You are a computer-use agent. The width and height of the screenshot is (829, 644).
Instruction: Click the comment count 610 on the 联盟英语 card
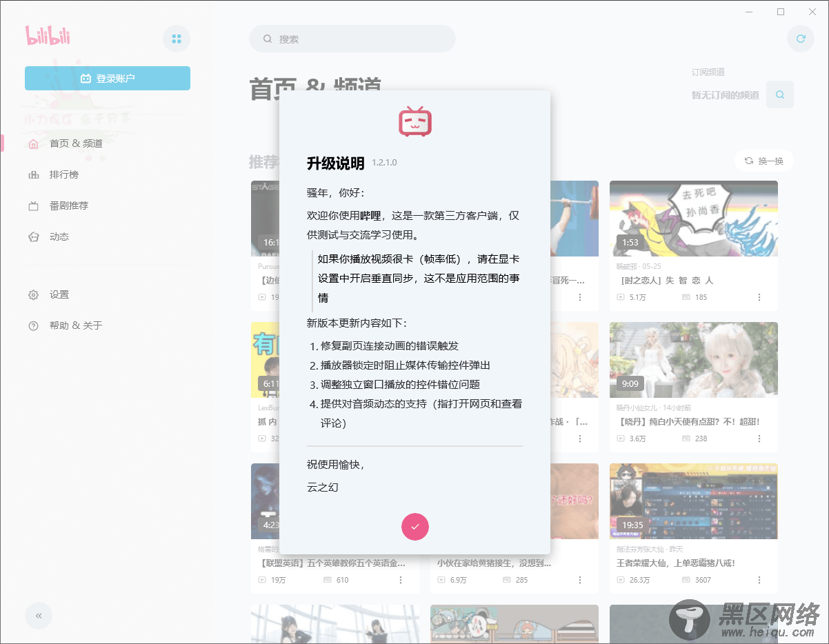[x=342, y=580]
